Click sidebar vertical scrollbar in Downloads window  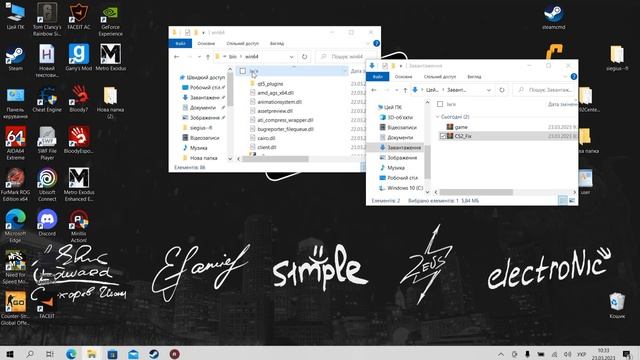[x=427, y=162]
